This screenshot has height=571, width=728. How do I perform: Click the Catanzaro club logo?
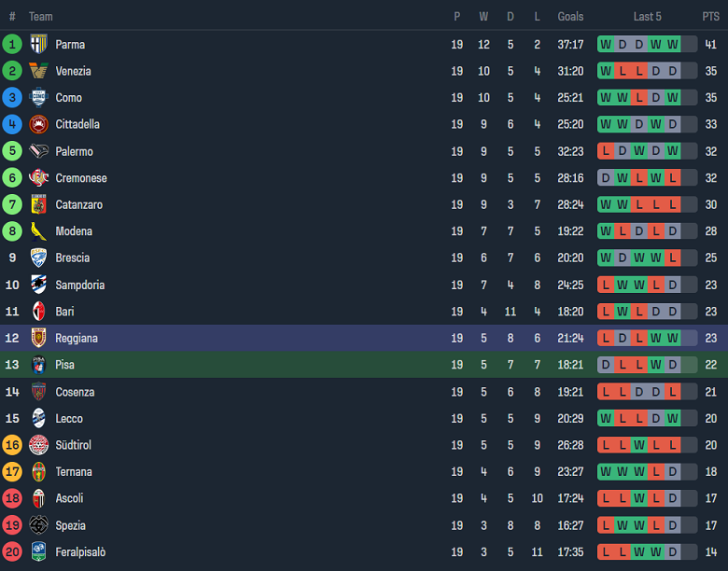pyautogui.click(x=38, y=204)
